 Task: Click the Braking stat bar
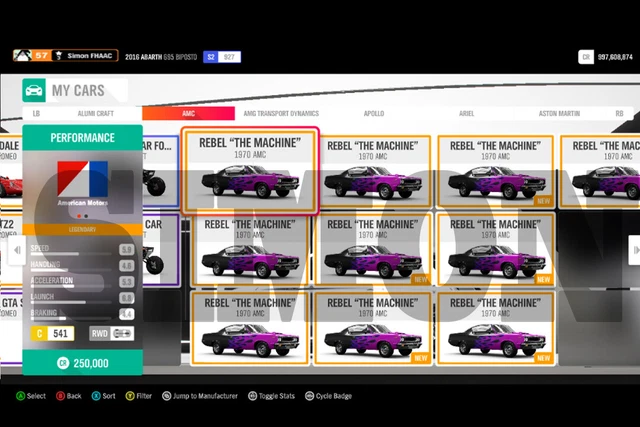pyautogui.click(x=71, y=318)
